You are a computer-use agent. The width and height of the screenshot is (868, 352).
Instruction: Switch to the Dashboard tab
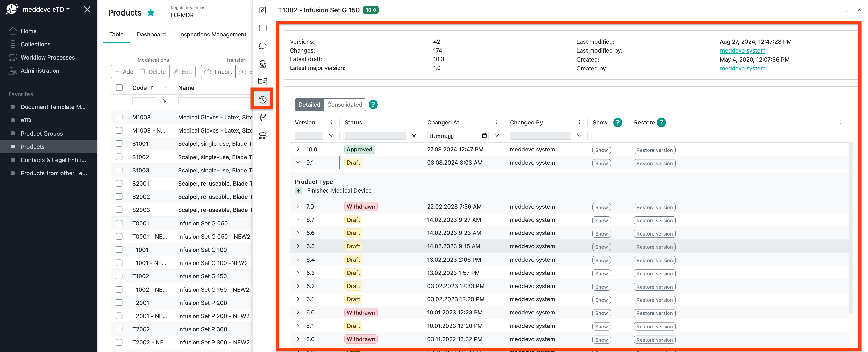pyautogui.click(x=151, y=34)
